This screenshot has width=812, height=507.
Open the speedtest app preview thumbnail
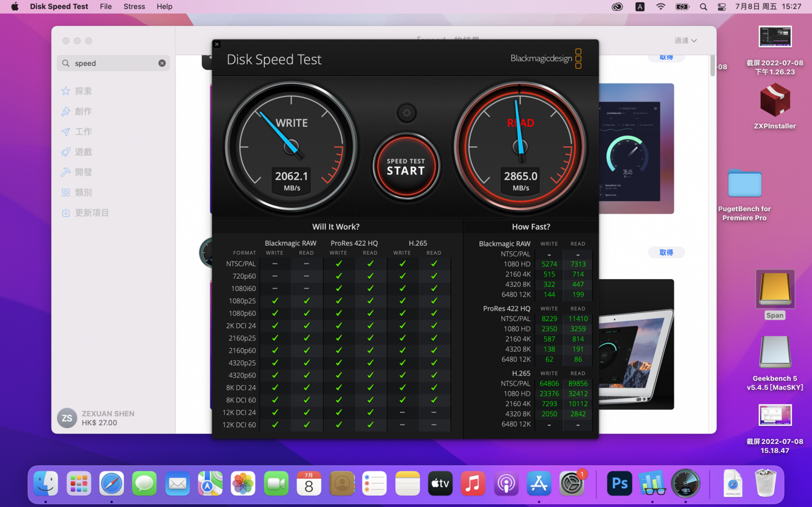(x=636, y=148)
